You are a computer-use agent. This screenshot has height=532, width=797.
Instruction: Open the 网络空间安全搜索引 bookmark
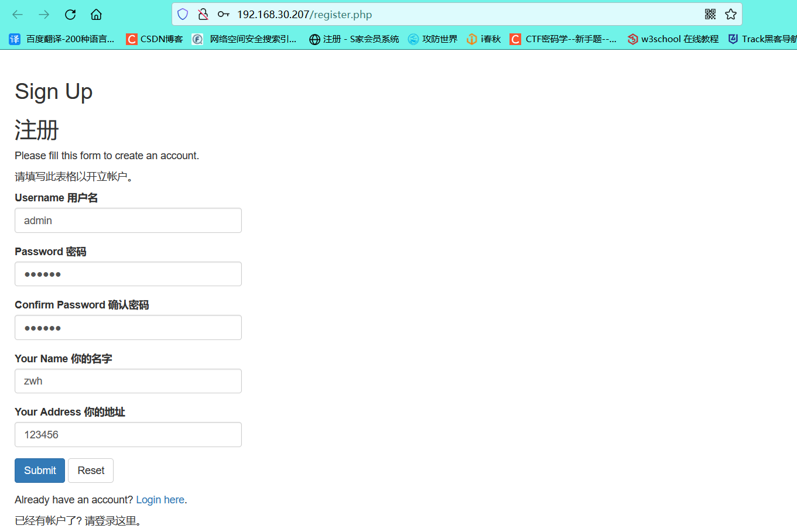pyautogui.click(x=245, y=39)
